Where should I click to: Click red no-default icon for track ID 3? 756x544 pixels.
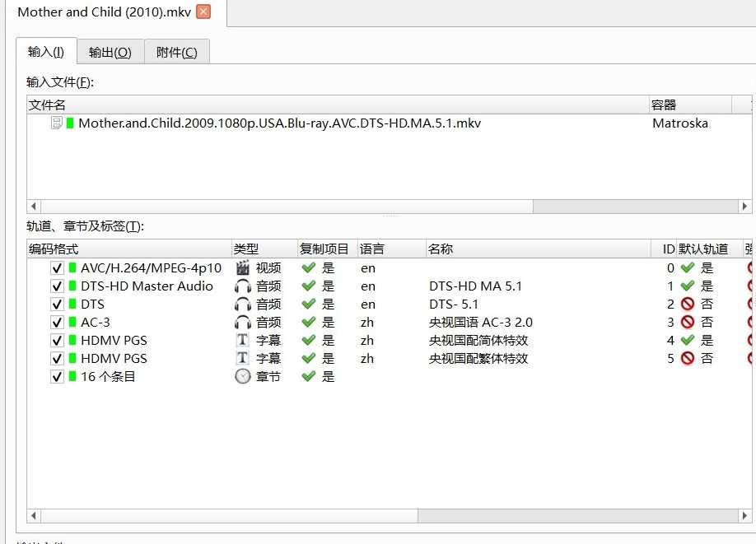688,323
